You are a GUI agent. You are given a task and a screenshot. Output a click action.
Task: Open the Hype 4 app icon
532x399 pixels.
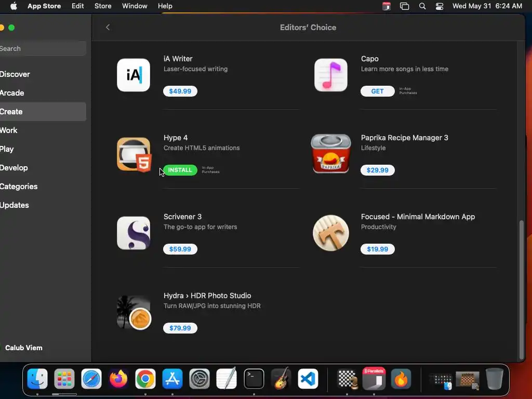click(x=134, y=154)
